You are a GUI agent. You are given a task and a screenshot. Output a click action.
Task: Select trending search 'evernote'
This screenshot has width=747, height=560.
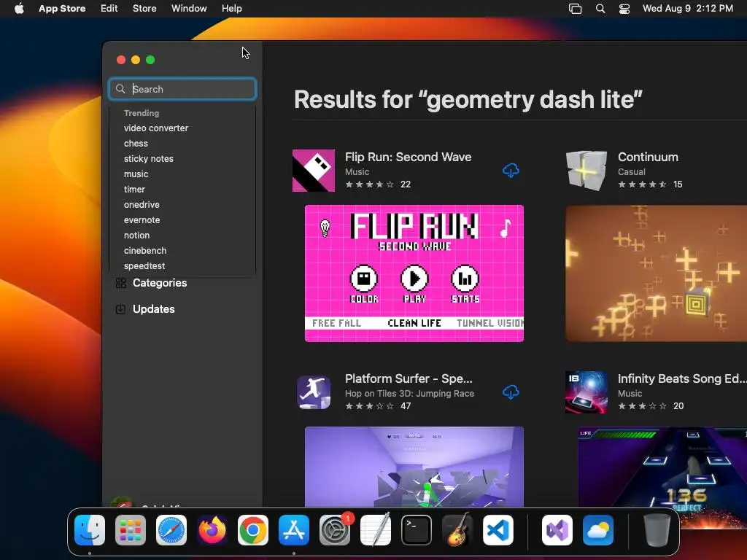(x=142, y=220)
